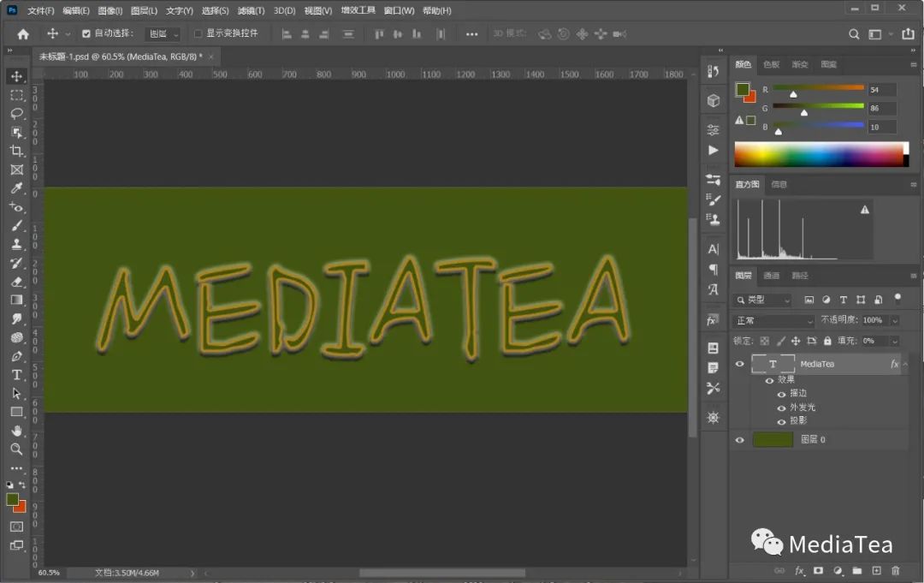Toggle the layer filter on/off switch
Viewport: 924px width, 583px height.
[897, 298]
